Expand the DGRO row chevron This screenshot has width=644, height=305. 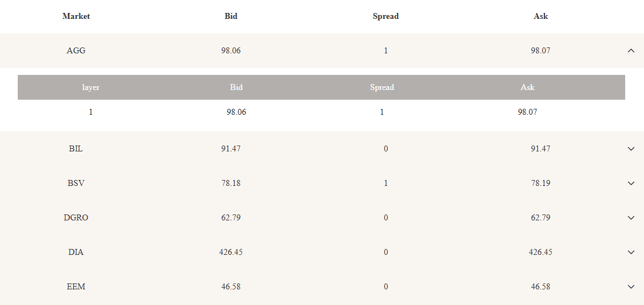(631, 218)
